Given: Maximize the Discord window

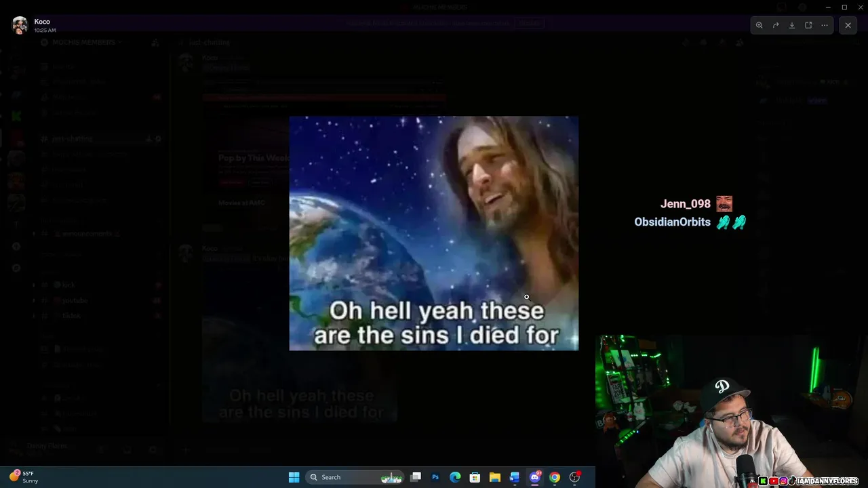Looking at the screenshot, I should [844, 7].
